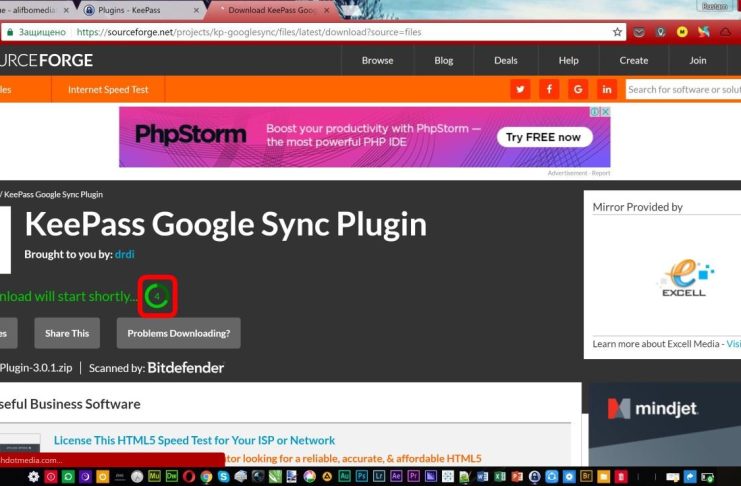Open the yellow round M extension

tap(682, 32)
